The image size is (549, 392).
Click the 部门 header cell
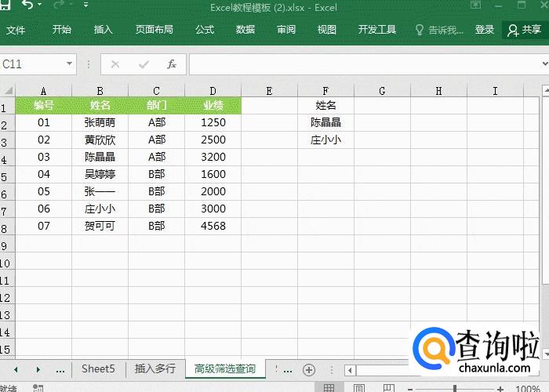click(157, 105)
